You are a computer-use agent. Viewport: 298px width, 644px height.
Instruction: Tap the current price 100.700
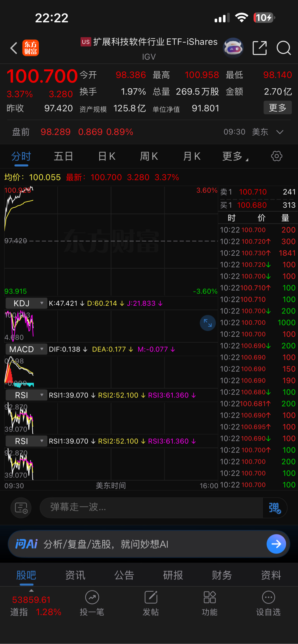tap(42, 76)
